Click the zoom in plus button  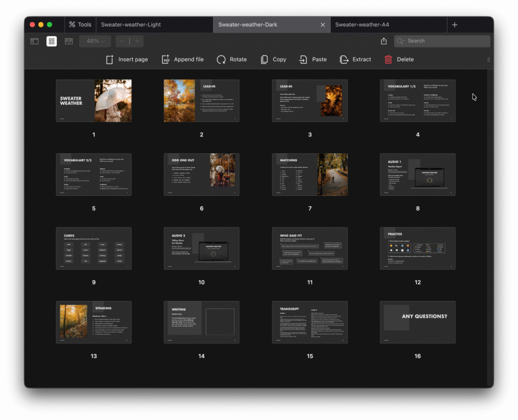(x=137, y=41)
